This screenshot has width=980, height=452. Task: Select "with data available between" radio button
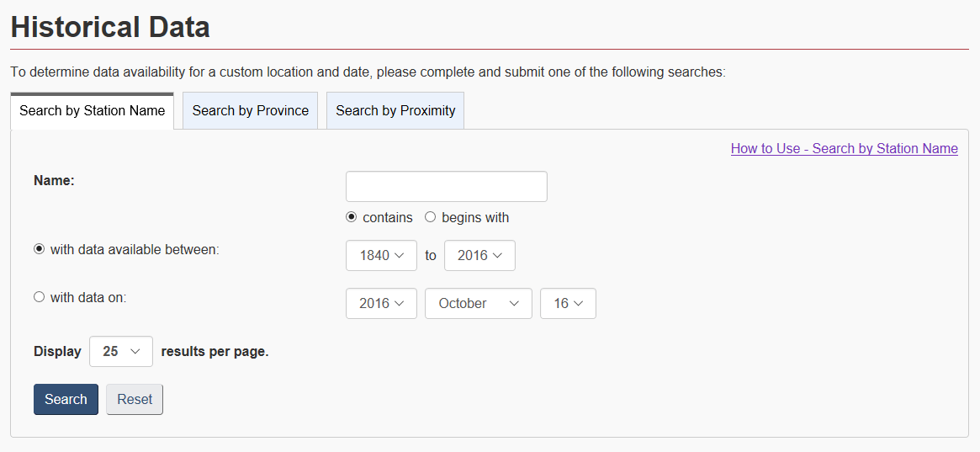pyautogui.click(x=39, y=249)
